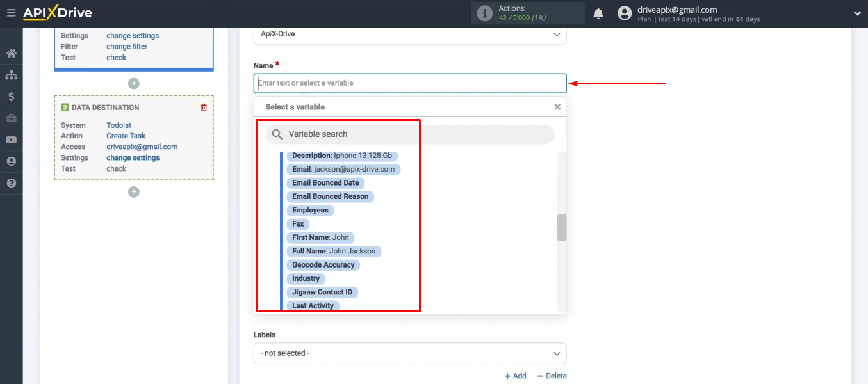Select the Email jackson@apix-drive.com variable
Screen dimensions: 868x384
tap(343, 169)
